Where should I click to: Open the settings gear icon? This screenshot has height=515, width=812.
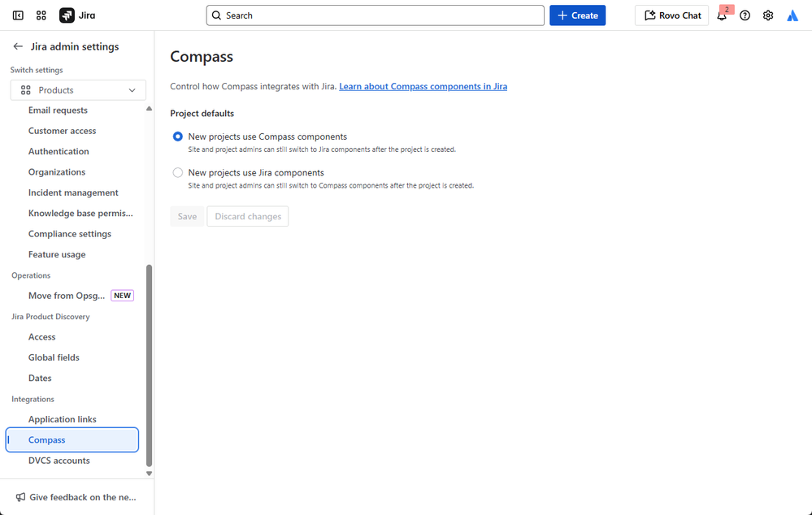coord(768,15)
